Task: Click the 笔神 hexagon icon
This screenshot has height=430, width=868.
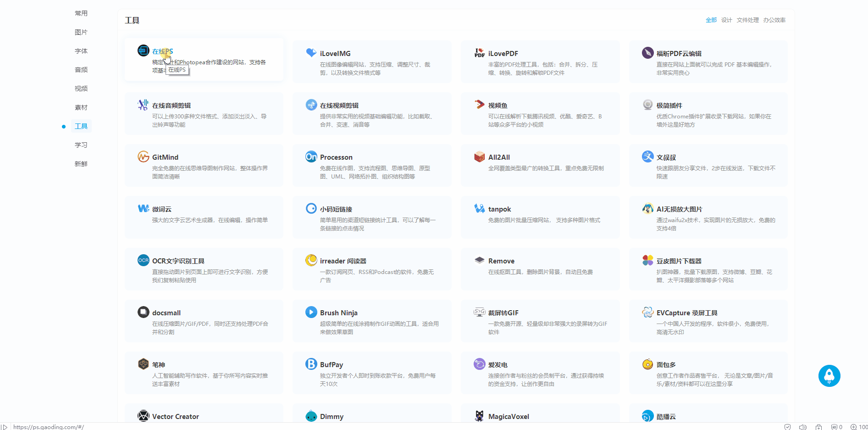Action: click(x=144, y=364)
